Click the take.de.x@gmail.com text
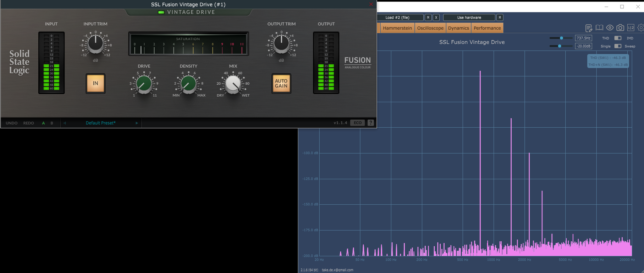Image resolution: width=644 pixels, height=273 pixels. (337, 270)
